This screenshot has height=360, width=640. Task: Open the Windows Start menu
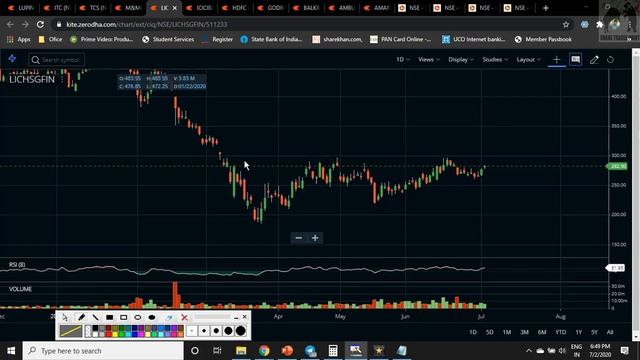11,351
